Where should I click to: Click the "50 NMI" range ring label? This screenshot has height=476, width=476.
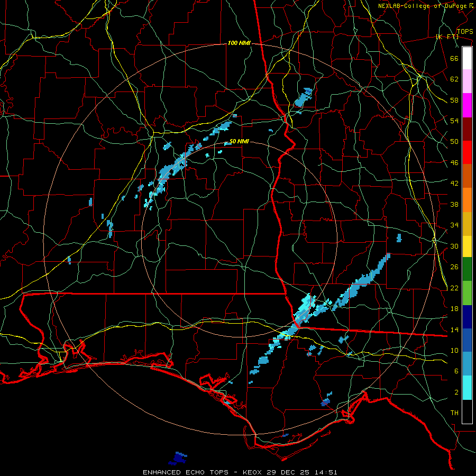point(239,141)
